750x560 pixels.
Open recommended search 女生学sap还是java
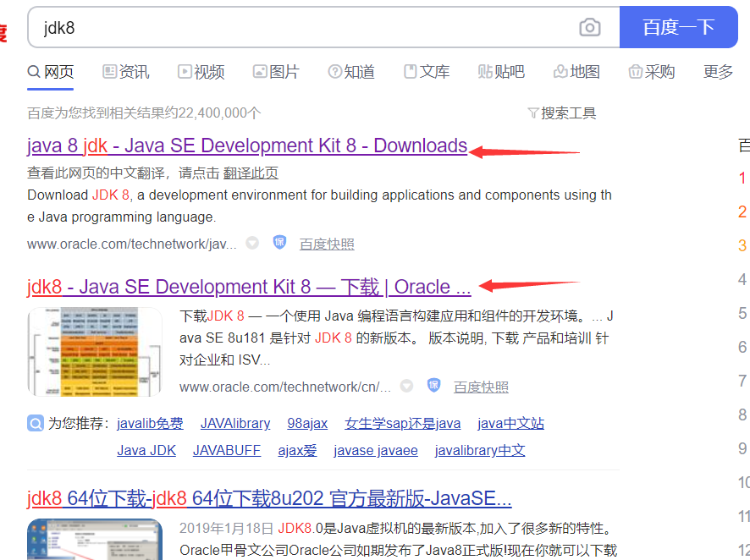tap(402, 423)
